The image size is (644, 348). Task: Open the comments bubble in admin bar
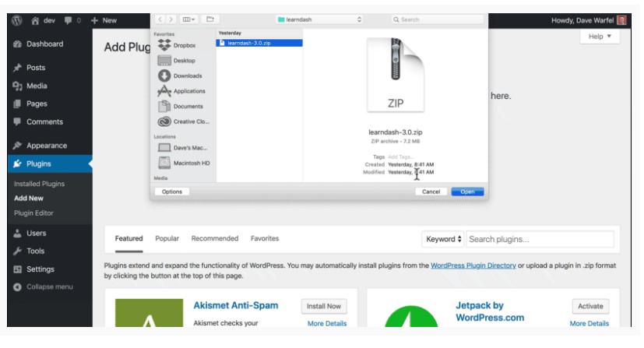click(x=68, y=20)
